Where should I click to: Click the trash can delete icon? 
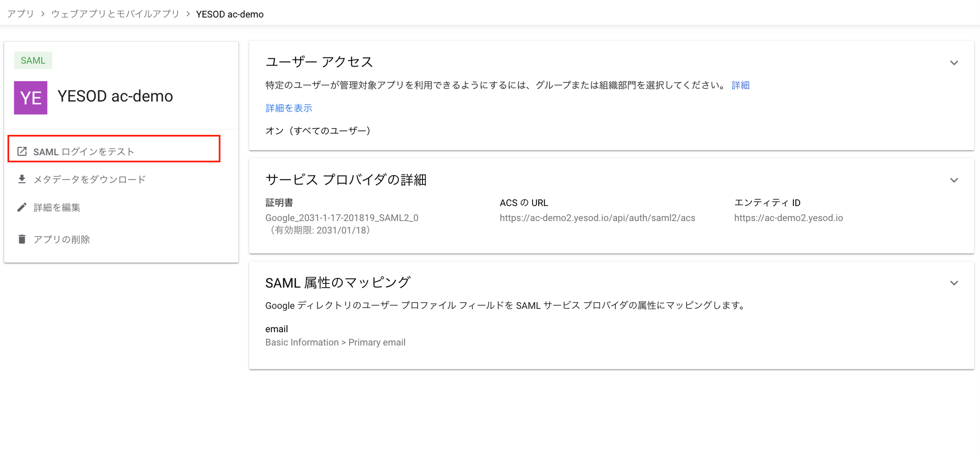point(22,239)
